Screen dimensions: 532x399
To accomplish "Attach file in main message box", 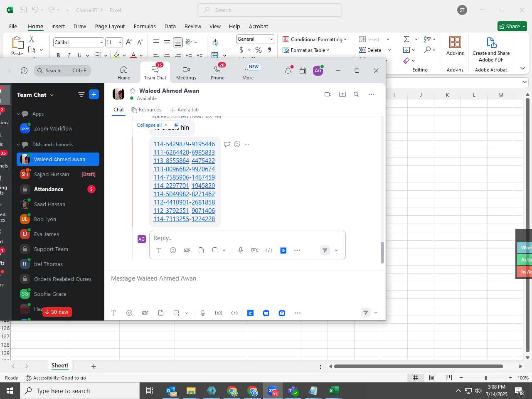I will coord(161,313).
